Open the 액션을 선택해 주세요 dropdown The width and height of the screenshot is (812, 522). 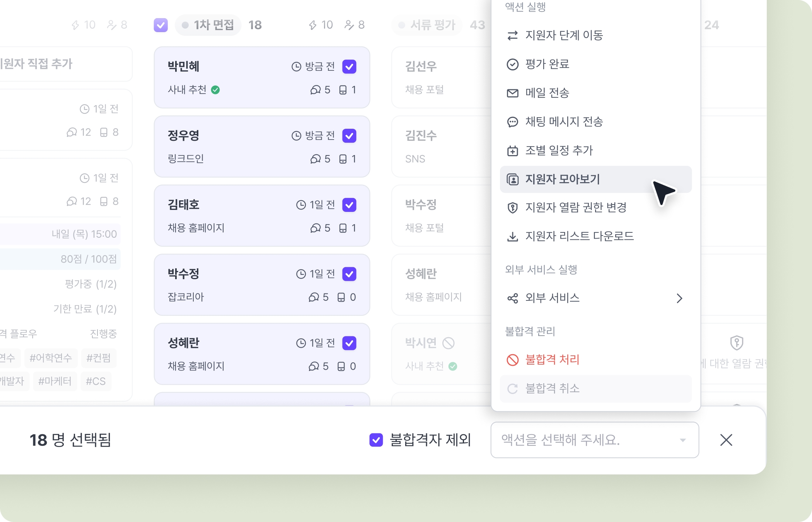tap(594, 440)
